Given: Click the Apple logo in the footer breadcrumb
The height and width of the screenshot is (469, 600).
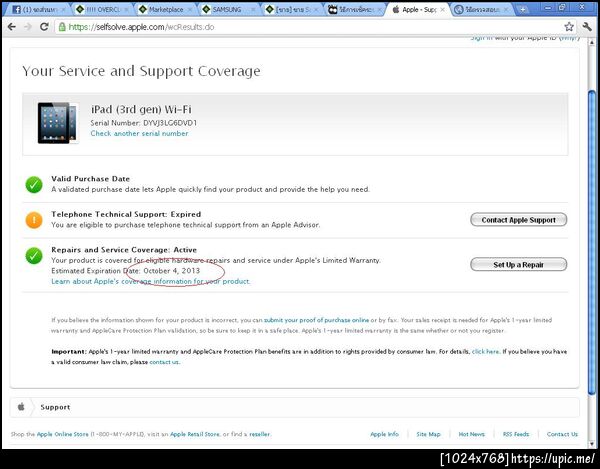Looking at the screenshot, I should tap(21, 407).
